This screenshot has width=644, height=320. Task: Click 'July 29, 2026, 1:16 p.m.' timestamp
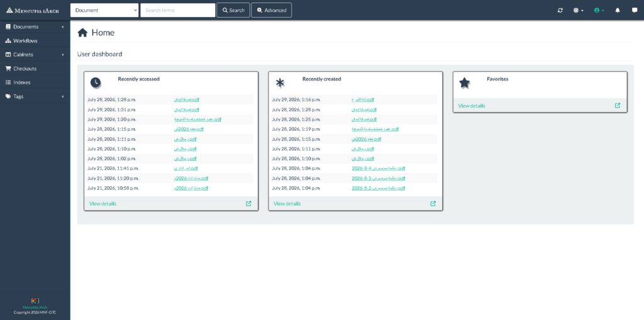pyautogui.click(x=296, y=100)
